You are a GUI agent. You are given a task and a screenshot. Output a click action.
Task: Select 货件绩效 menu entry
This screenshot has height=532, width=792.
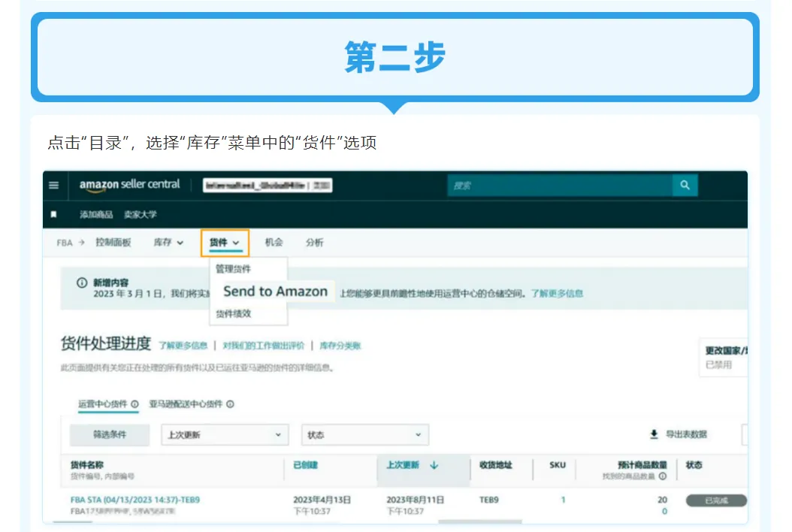[234, 313]
